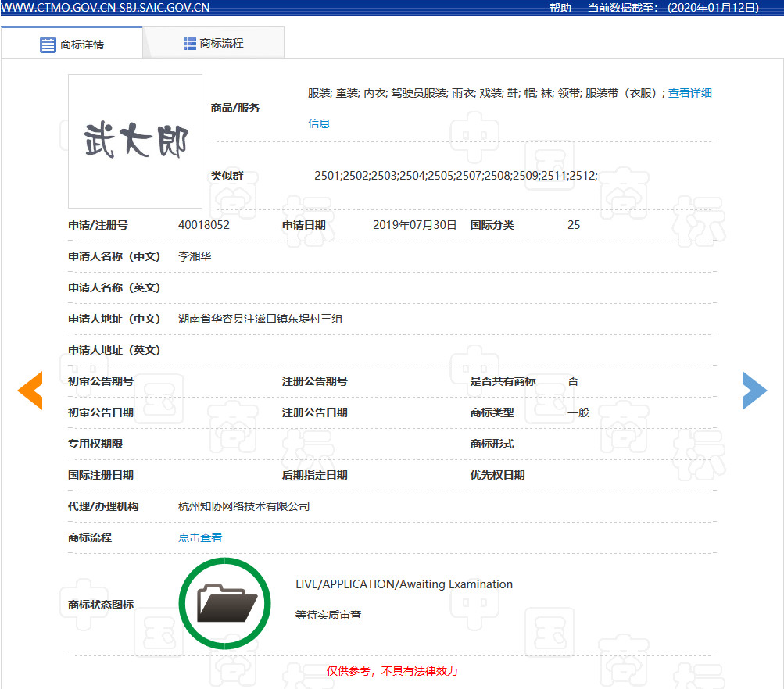This screenshot has width=784, height=689.
Task: Click the grid icon on 商标流程 tab
Action: [190, 42]
